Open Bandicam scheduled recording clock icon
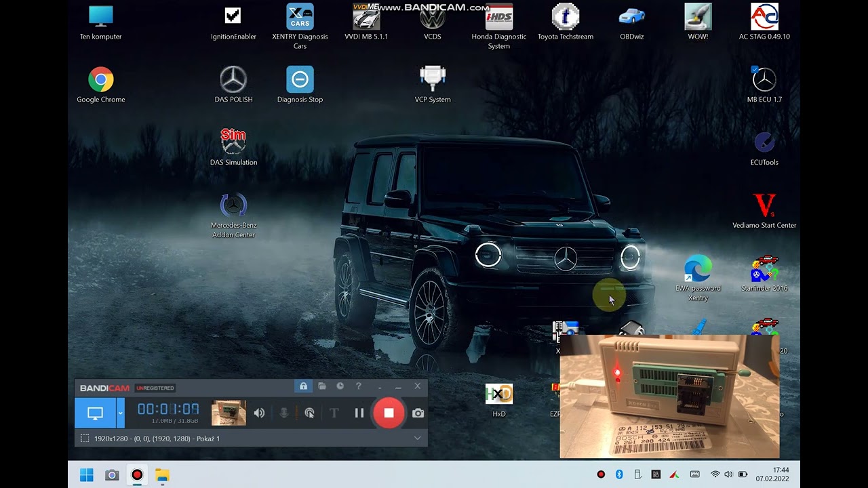The height and width of the screenshot is (488, 868). 340,386
